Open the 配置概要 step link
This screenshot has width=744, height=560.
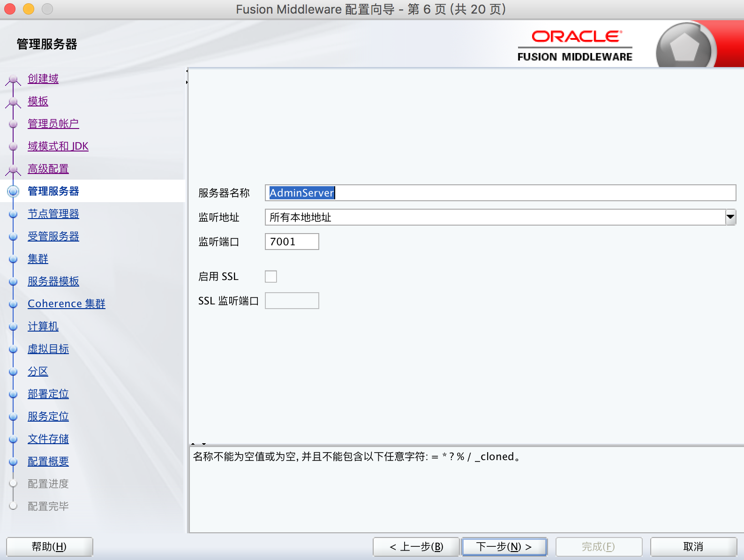(x=48, y=462)
